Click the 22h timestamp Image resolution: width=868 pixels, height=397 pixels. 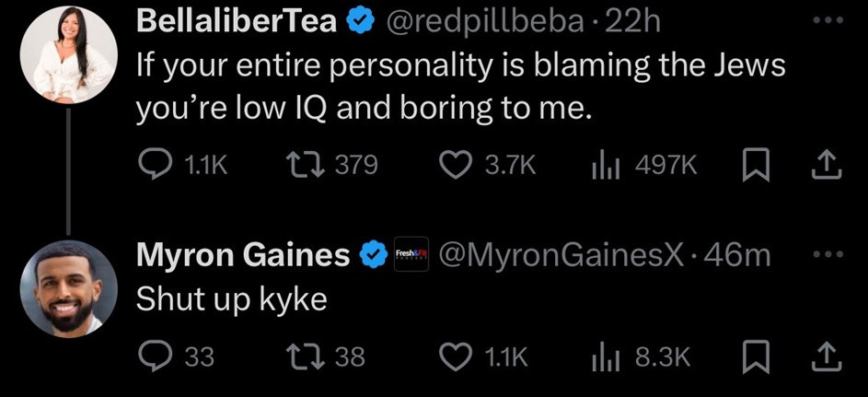(x=638, y=23)
